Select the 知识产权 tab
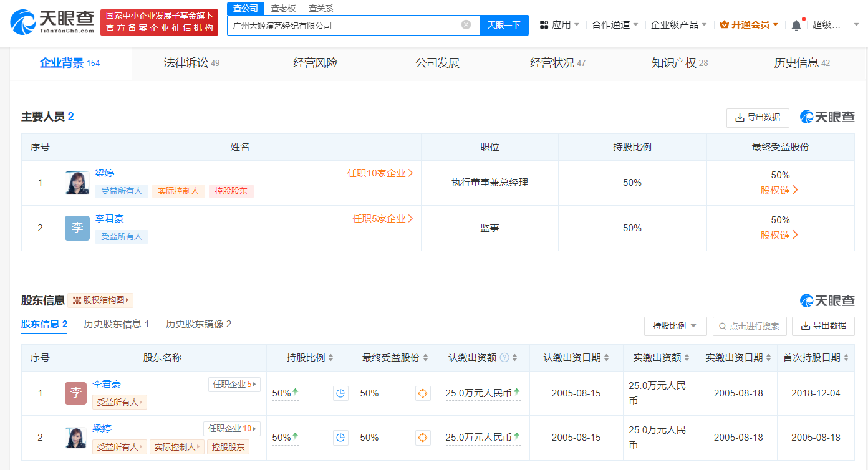The image size is (868, 470). pos(680,63)
